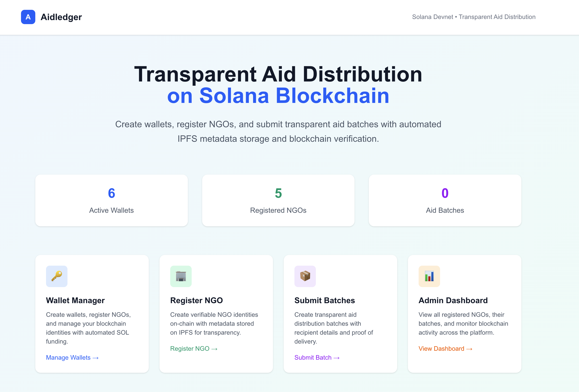Select the Registered NGOs stat card
The image size is (579, 392).
[x=278, y=200]
